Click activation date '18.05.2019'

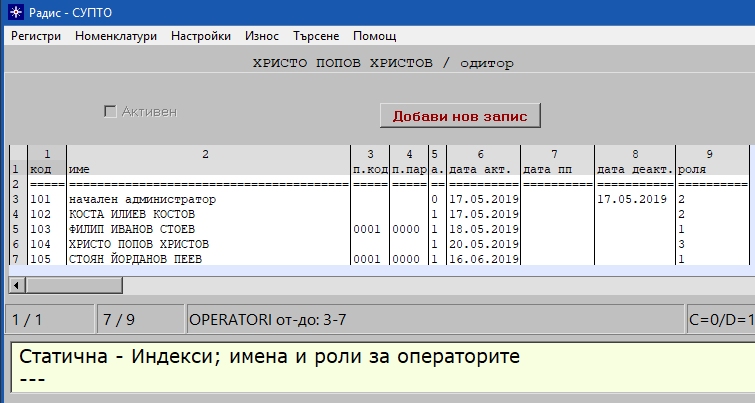tap(484, 229)
